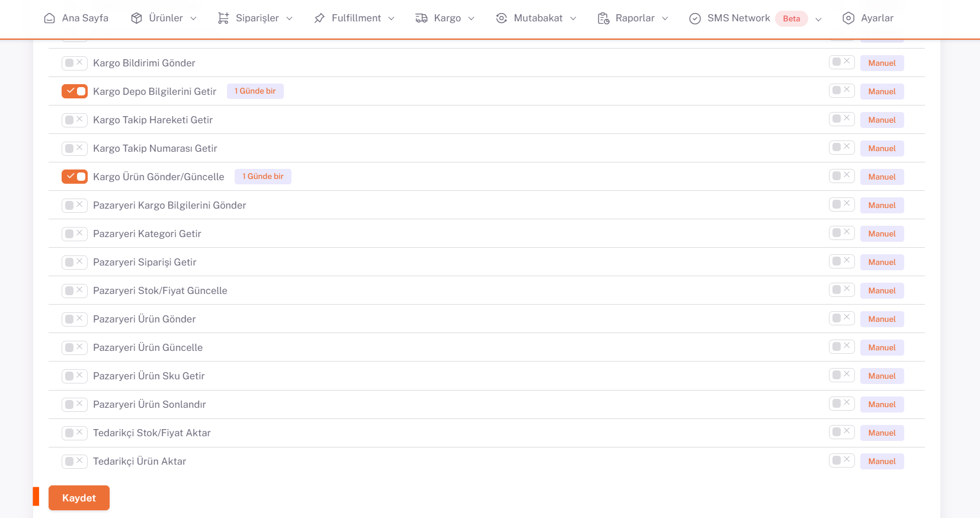Click Manuel button for Tedarikçi Ürün Aktar
The image size is (980, 518).
coord(882,461)
